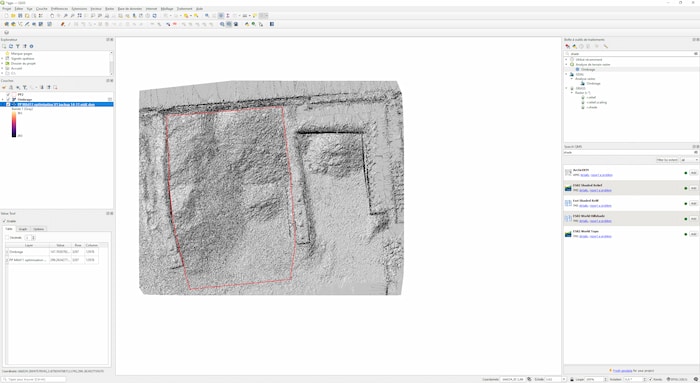
Task: Open the Projet menu
Action: [7, 8]
